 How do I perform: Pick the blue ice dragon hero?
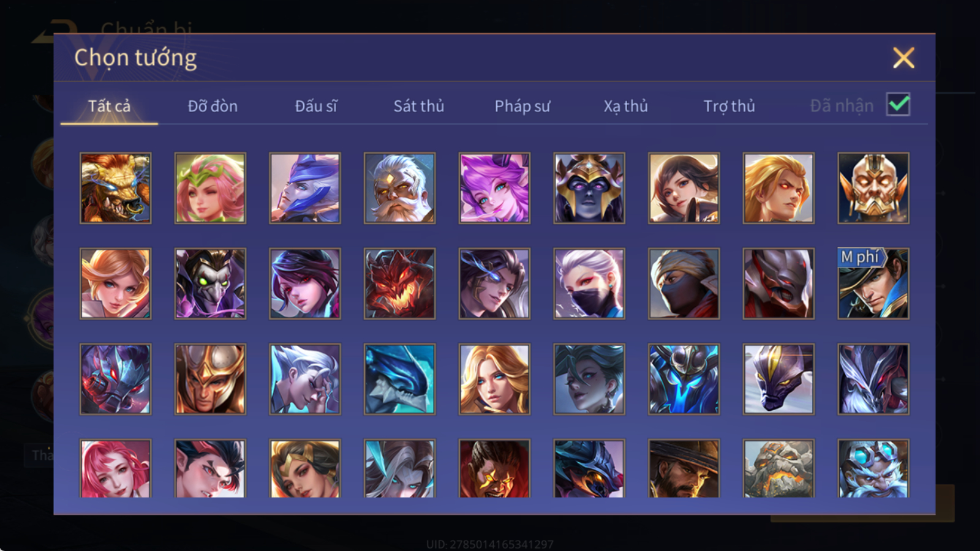(x=399, y=379)
